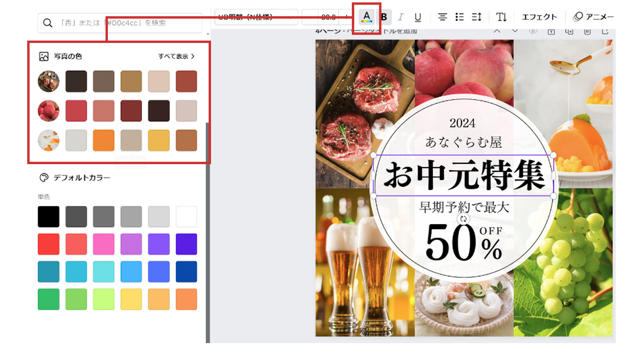Viewport: 644px width, 356px height.
Task: Toggle bold formatting
Action: [x=384, y=17]
